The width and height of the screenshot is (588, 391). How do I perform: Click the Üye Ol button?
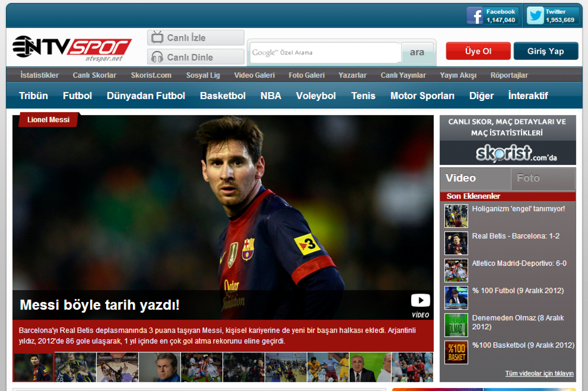pyautogui.click(x=478, y=51)
